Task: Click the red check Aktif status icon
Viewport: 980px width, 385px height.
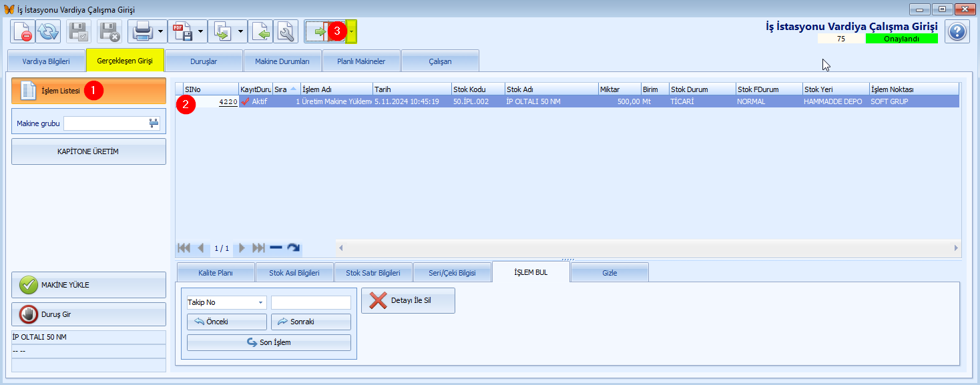Action: [246, 101]
